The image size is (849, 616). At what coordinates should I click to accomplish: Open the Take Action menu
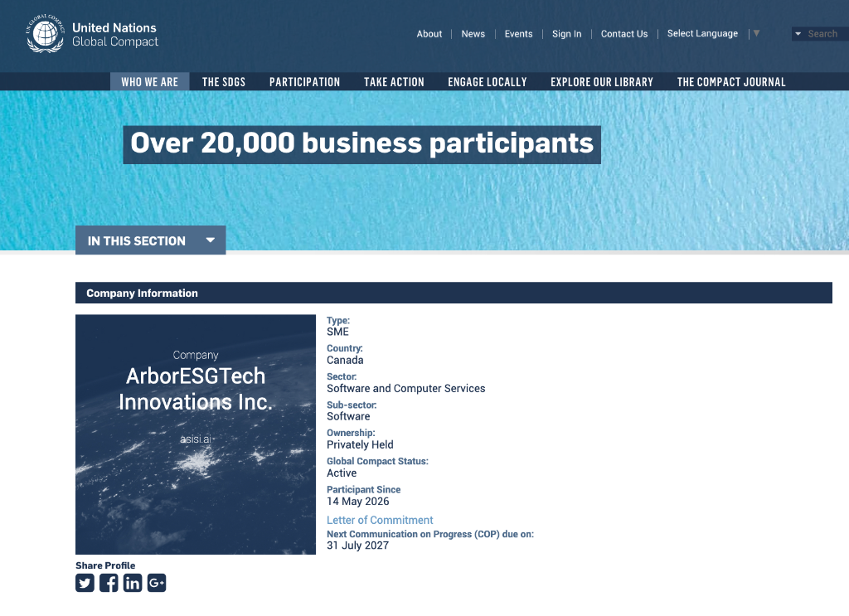coord(394,82)
